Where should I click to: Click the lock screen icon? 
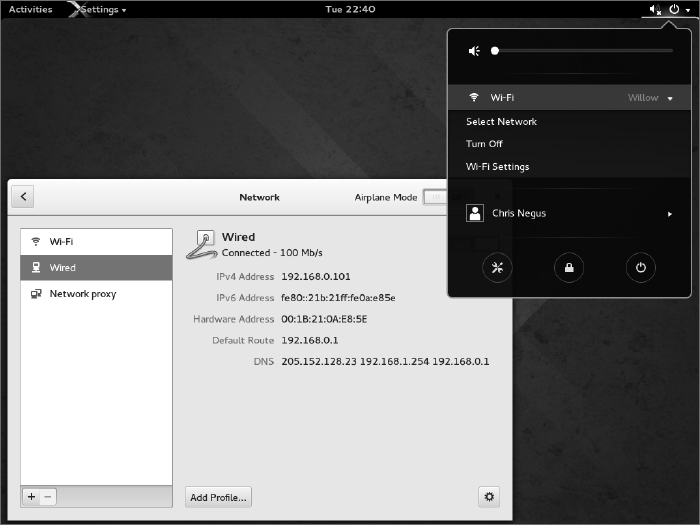coord(569,267)
